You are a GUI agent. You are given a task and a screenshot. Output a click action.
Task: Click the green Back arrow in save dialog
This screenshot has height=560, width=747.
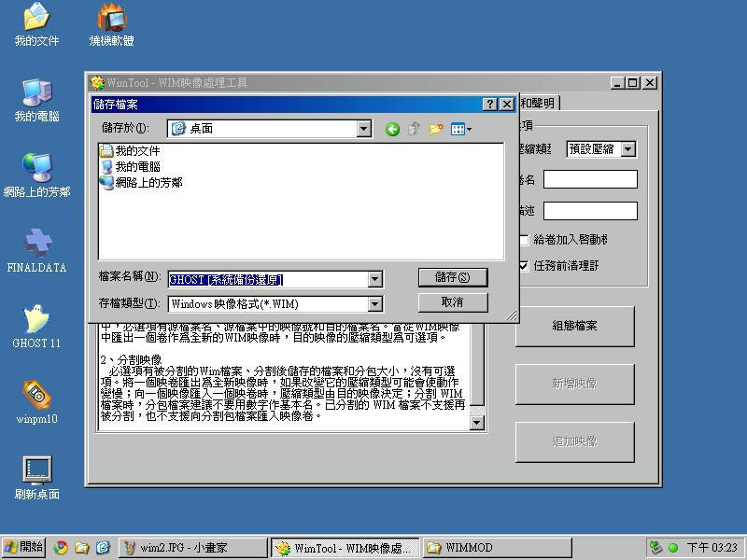coord(392,129)
